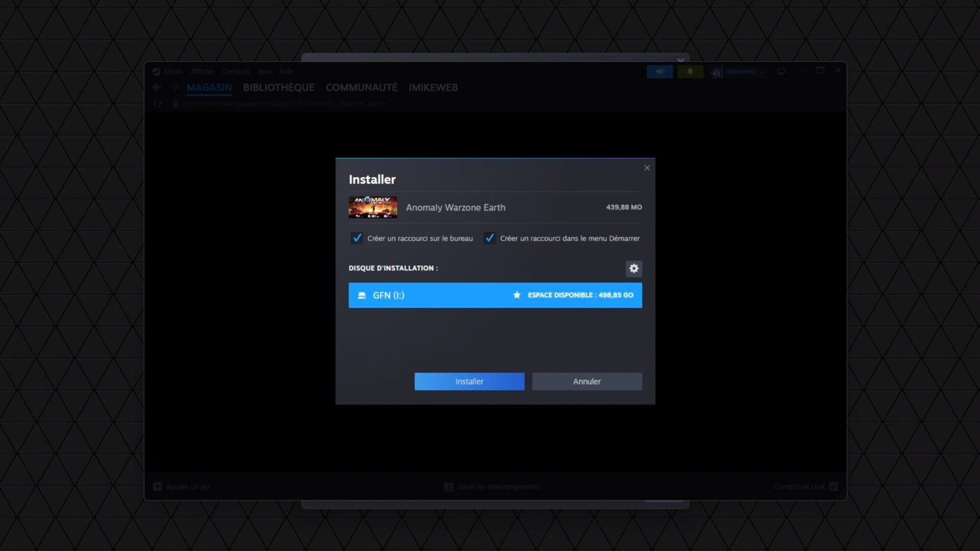Toggle 'Créer un raccourci sur le bureau' checkbox
Image resolution: width=980 pixels, height=551 pixels.
pyautogui.click(x=357, y=238)
